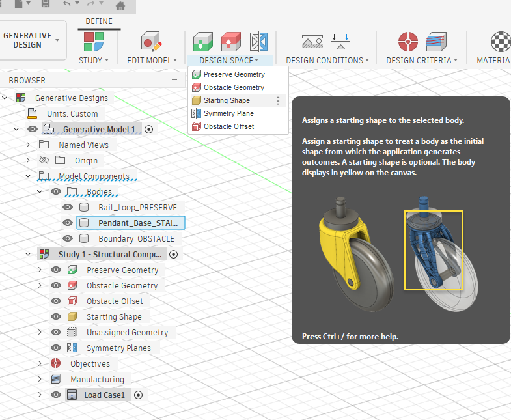Viewport: 511px width, 420px height.
Task: Click the Redo arrow icon
Action: pos(91,4)
